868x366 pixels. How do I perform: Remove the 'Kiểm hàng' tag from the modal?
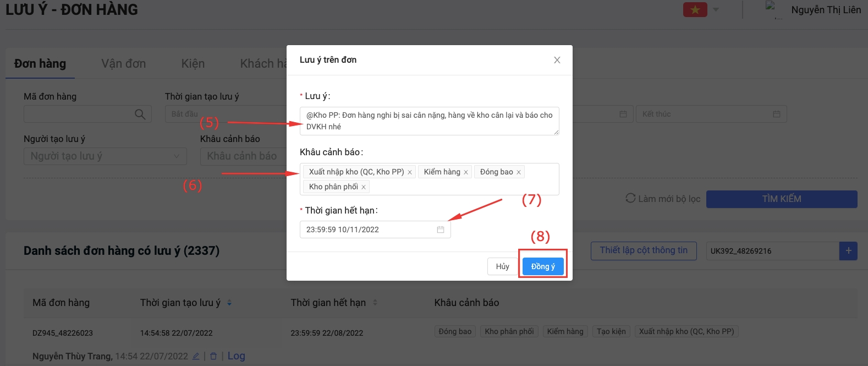tap(466, 172)
